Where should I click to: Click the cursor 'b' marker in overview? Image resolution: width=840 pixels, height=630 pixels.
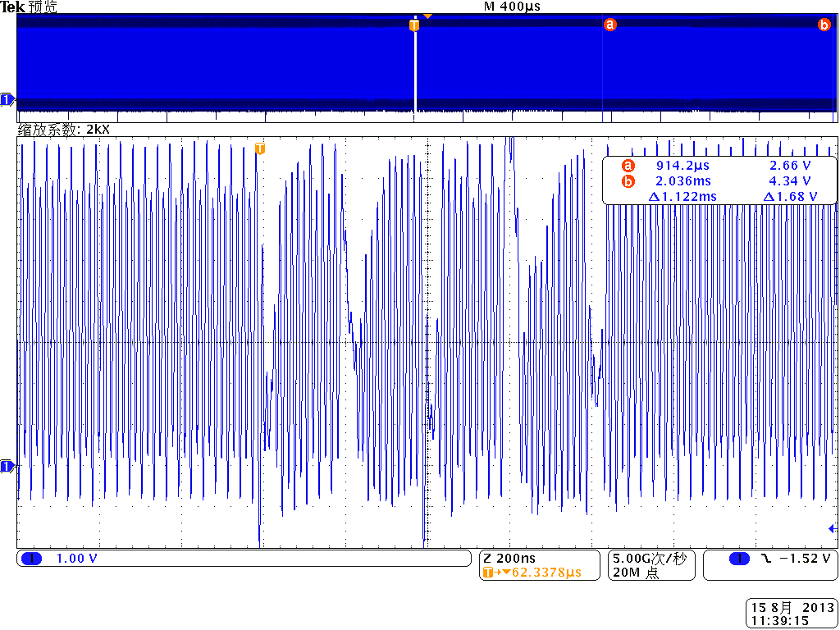(x=824, y=25)
